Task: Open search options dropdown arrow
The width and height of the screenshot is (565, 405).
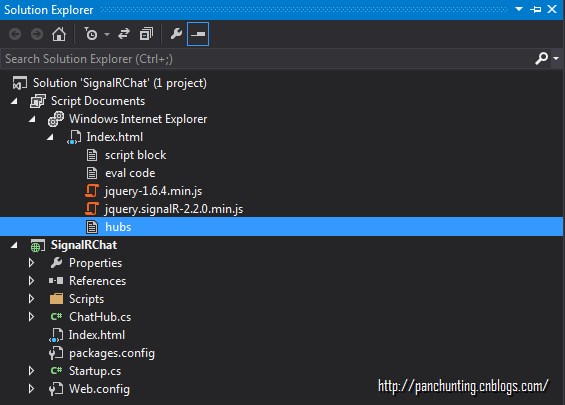Action: pos(556,58)
